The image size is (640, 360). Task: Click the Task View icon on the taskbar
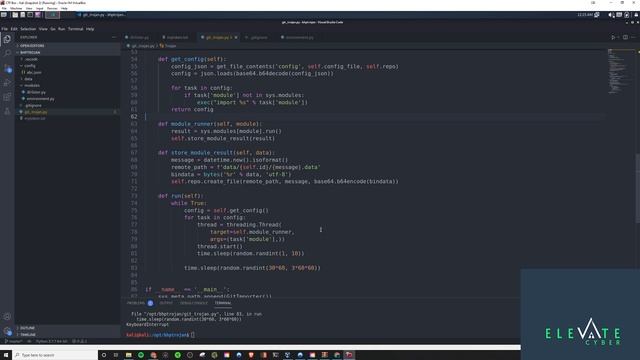116,355
